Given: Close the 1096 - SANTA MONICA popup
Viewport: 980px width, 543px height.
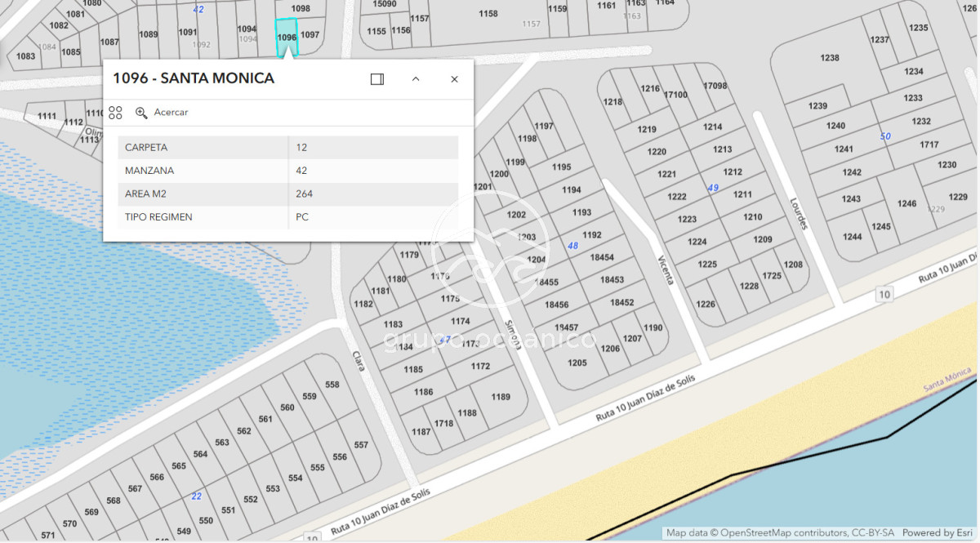Looking at the screenshot, I should click(454, 79).
